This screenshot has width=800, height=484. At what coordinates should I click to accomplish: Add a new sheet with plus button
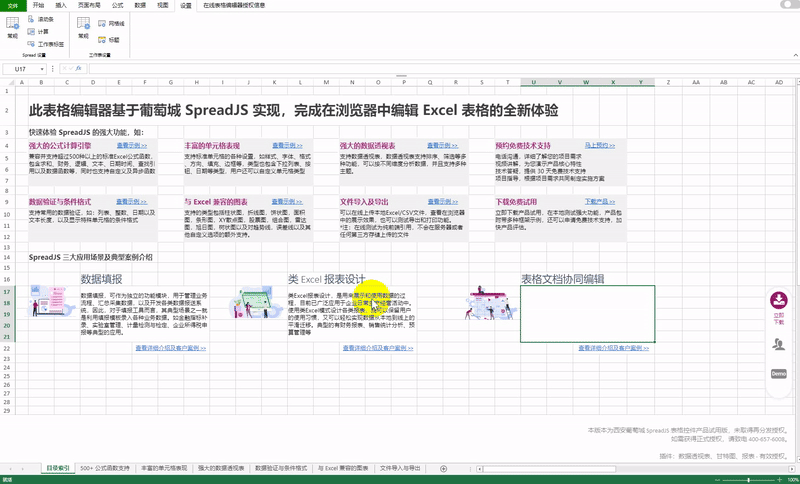443,469
